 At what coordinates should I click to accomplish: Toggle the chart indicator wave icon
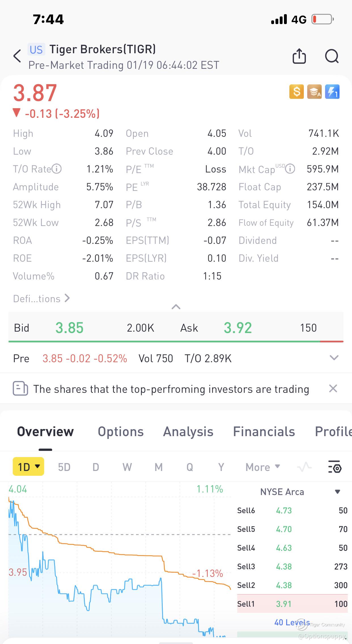[304, 467]
